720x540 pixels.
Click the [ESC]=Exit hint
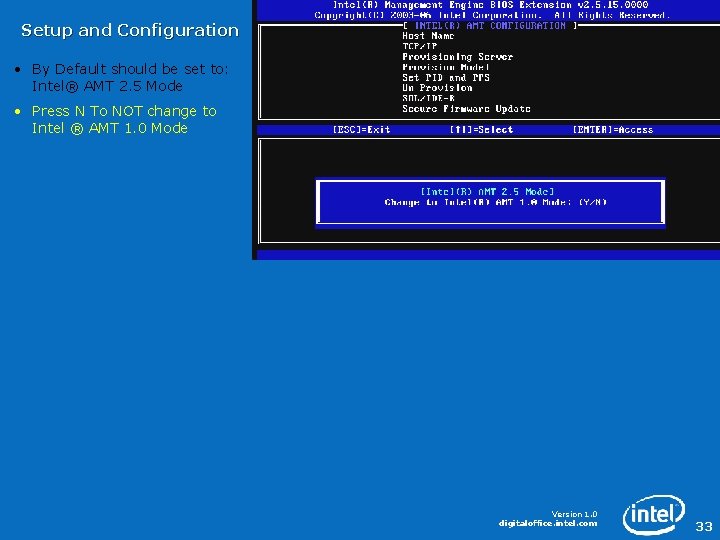click(x=361, y=130)
